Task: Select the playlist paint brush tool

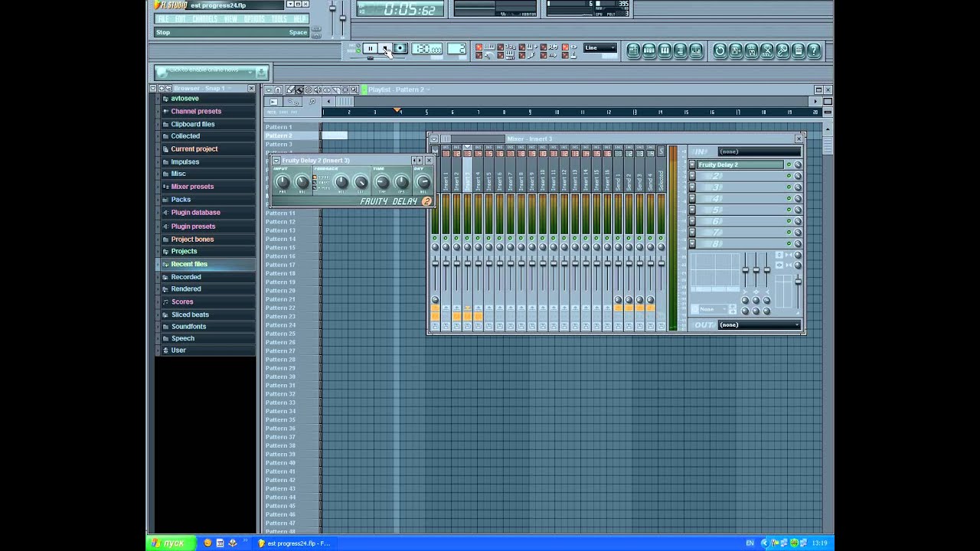Action: 299,90
